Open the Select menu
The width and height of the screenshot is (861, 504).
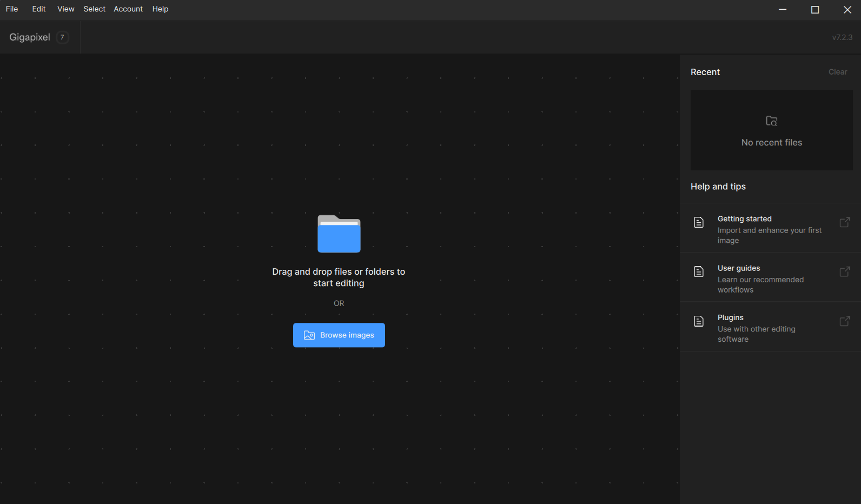tap(94, 9)
